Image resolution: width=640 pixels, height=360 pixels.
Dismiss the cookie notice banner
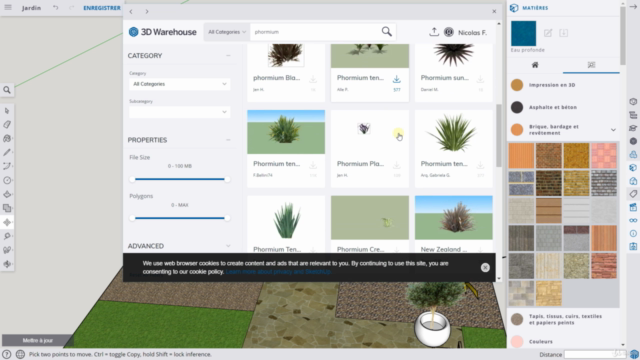pyautogui.click(x=485, y=267)
